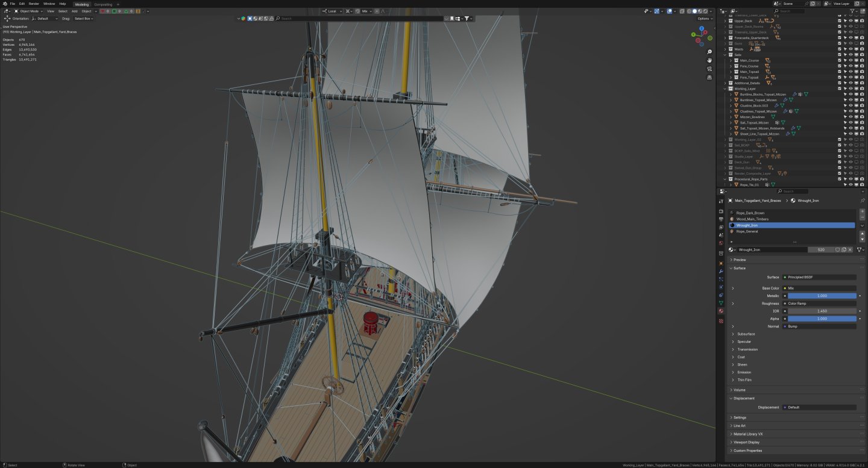The height and width of the screenshot is (468, 868).
Task: Click the Blender logo in the menu bar
Action: point(4,4)
